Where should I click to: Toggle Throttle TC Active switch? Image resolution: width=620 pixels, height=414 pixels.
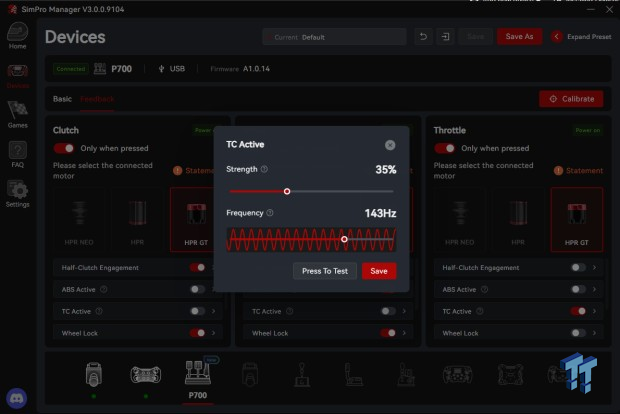(578, 311)
